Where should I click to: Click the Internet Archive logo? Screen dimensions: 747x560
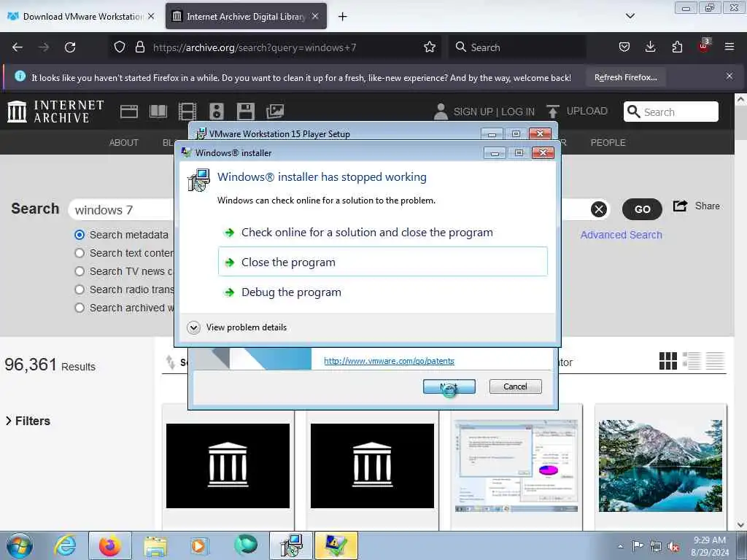[x=55, y=112]
